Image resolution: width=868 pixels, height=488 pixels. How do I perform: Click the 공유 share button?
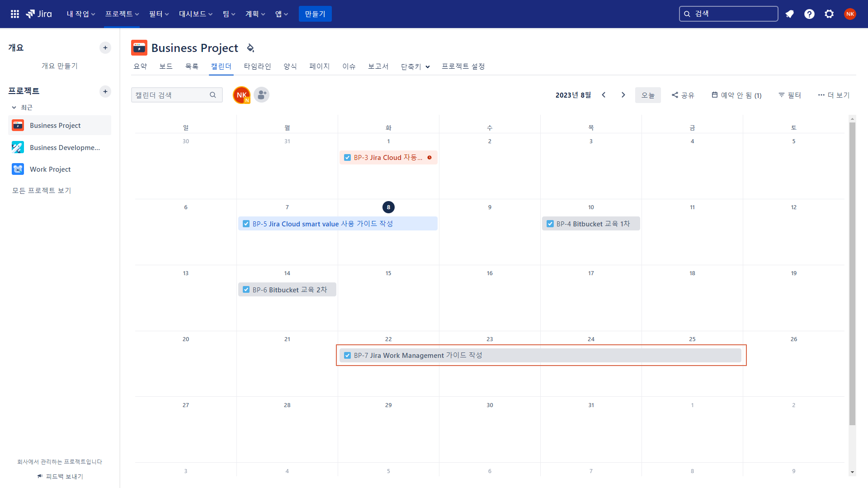683,95
